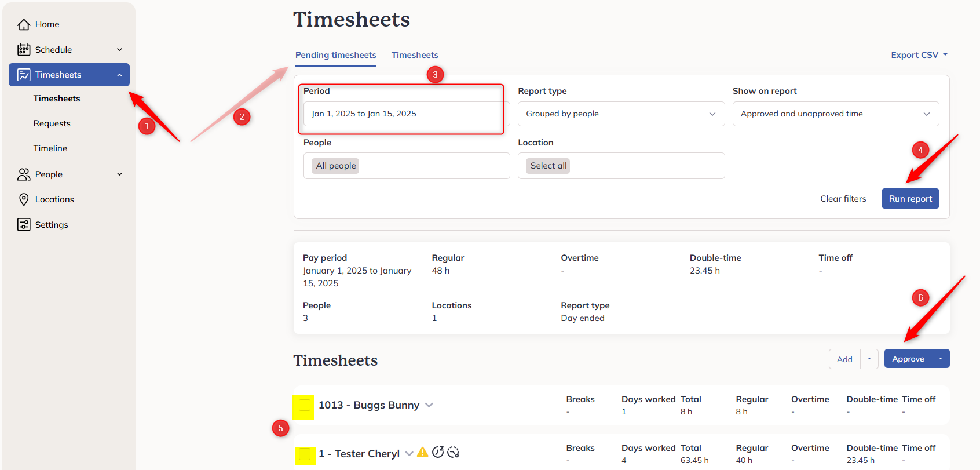Switch to the Pending timesheets tab
The height and width of the screenshot is (470, 980).
click(336, 55)
